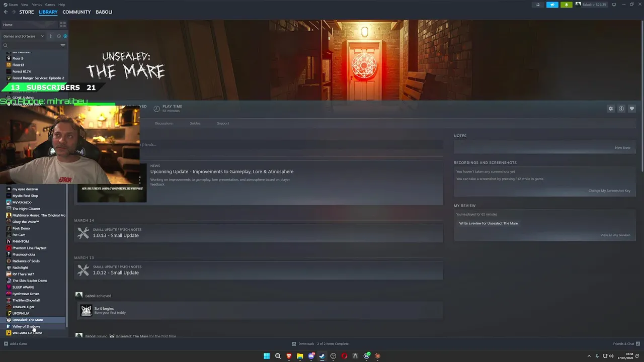Viewport: 644px width, 362px height.
Task: Expand the Games and Software dropdown
Action: pos(23,36)
